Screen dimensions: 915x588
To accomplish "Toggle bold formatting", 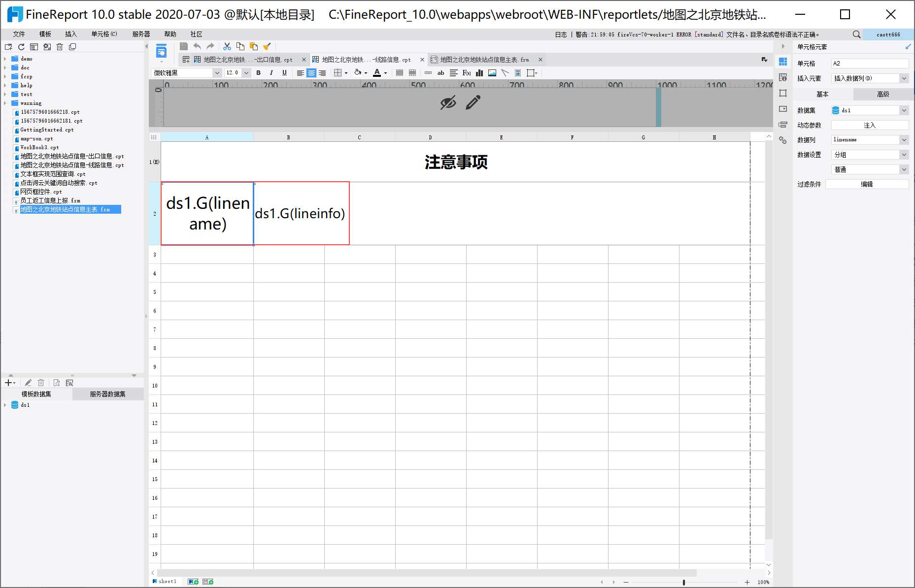I will pyautogui.click(x=258, y=73).
